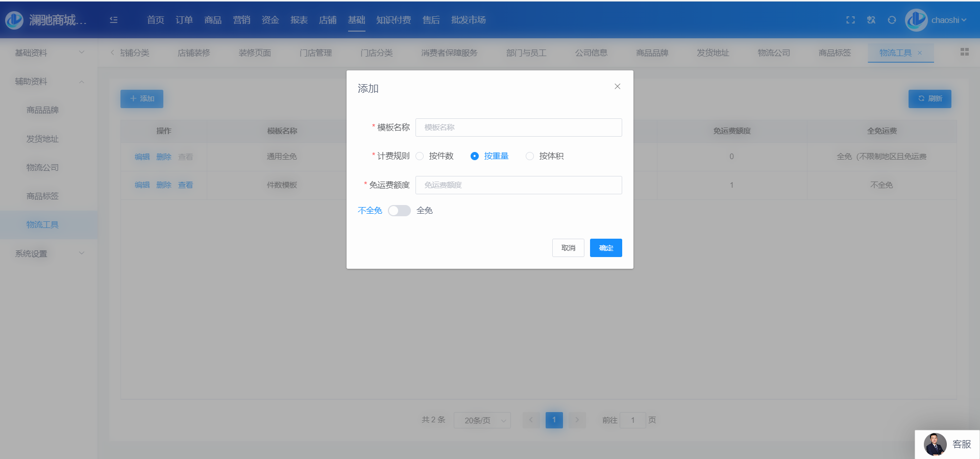Click the language translate icon
The image size is (980, 459).
click(x=871, y=20)
